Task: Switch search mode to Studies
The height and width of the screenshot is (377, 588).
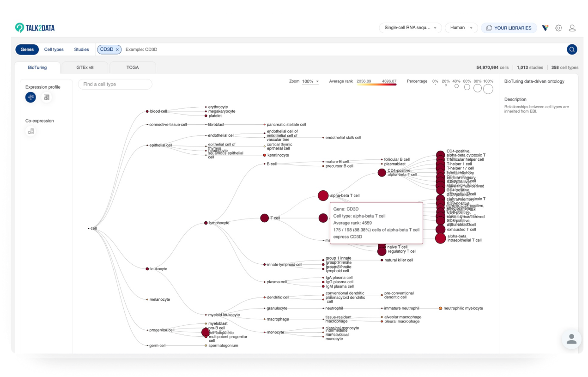Action: [x=82, y=49]
